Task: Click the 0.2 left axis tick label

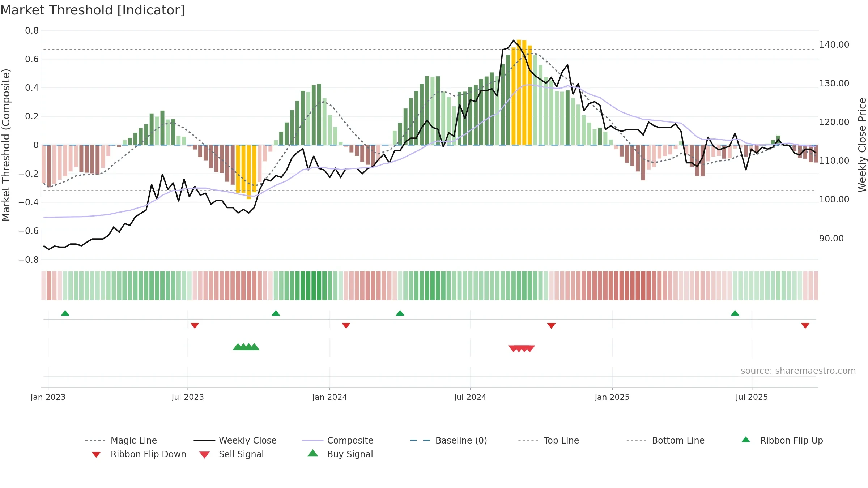Action: click(x=32, y=116)
